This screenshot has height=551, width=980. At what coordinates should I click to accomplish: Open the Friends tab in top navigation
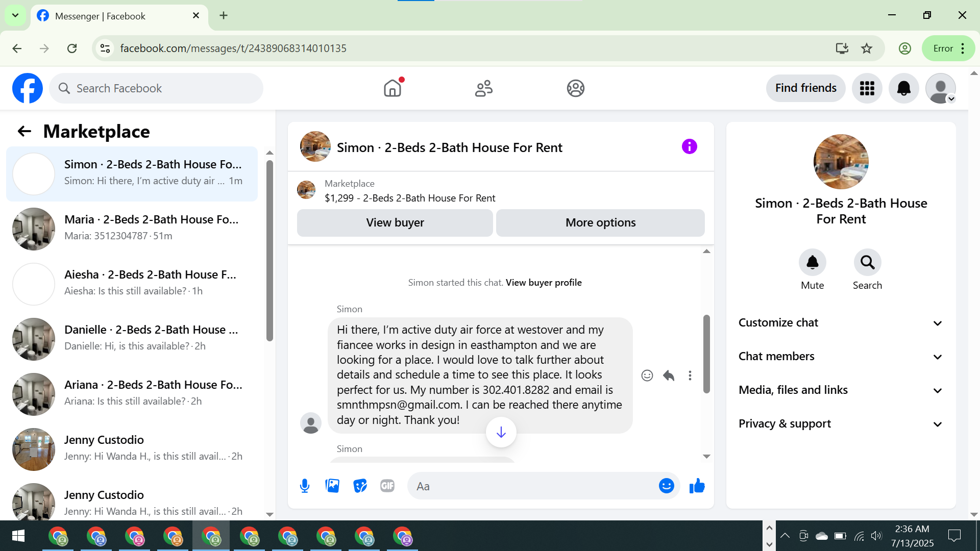coord(483,88)
